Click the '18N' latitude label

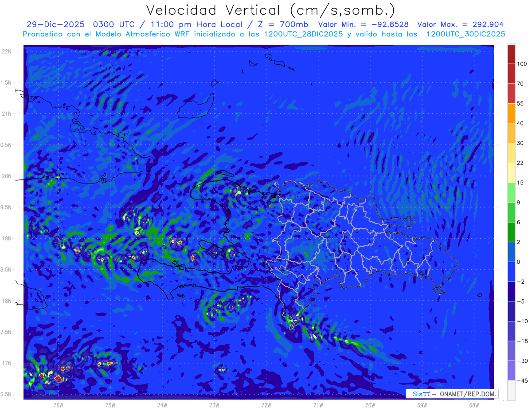click(7, 301)
